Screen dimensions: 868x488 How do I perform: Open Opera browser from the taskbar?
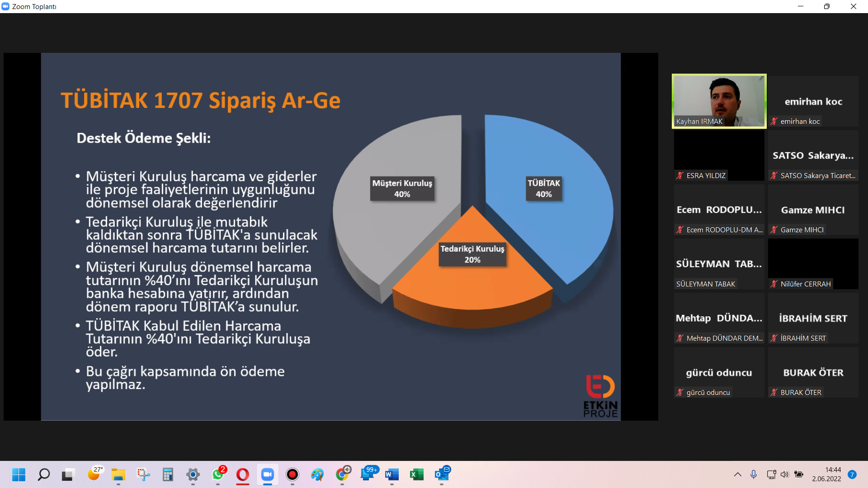point(243,474)
